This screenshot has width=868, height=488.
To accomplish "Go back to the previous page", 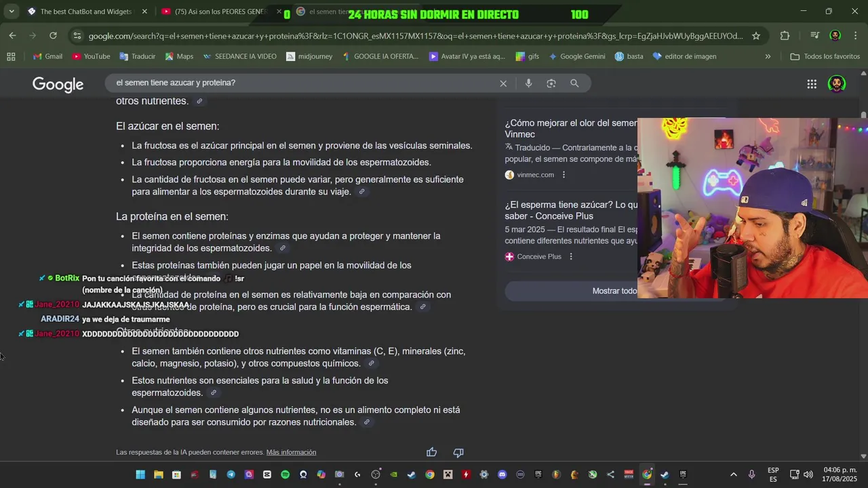I will click(13, 35).
